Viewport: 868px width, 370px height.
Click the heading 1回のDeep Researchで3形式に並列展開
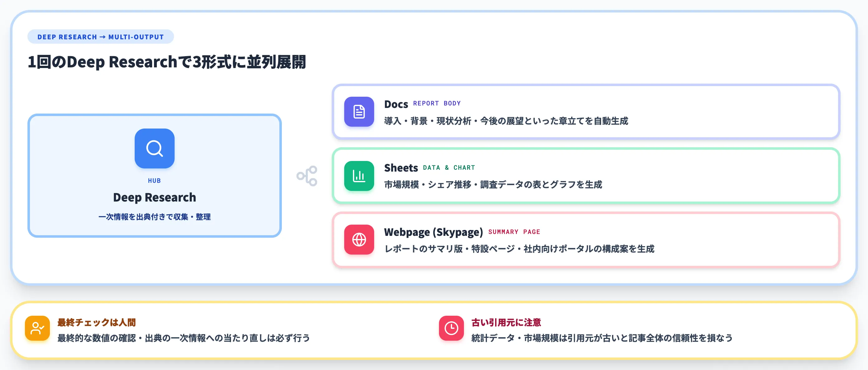167,62
